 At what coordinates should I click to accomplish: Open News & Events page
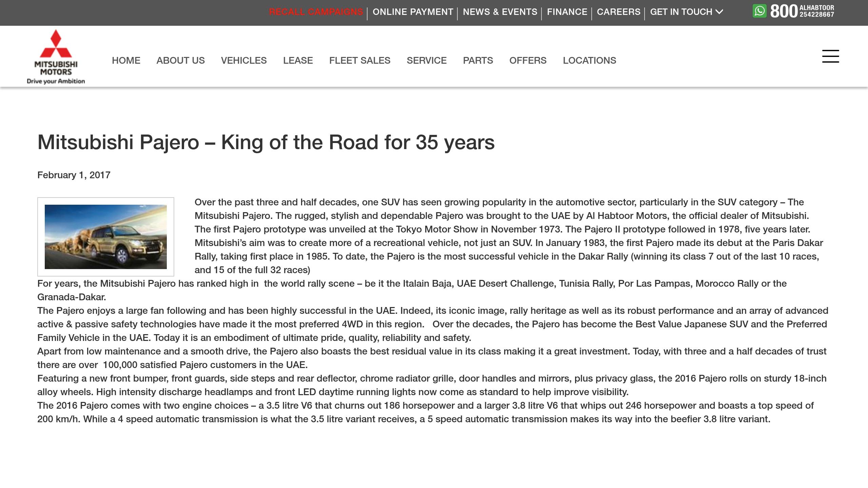tap(500, 12)
